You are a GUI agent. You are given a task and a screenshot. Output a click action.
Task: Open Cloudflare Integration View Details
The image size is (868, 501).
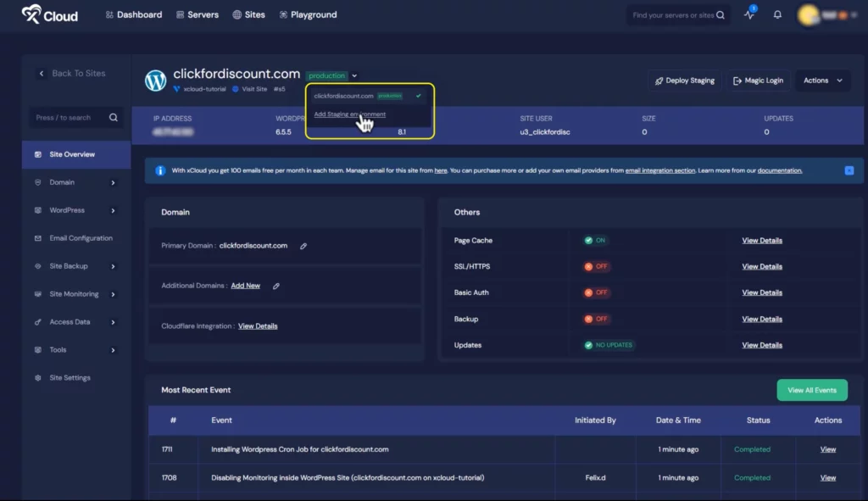(258, 326)
